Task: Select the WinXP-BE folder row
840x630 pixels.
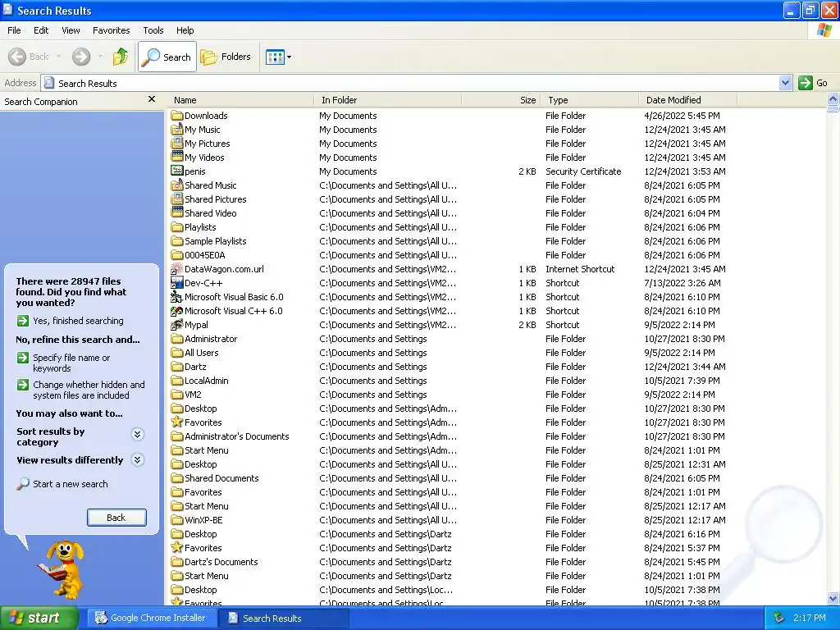Action: (x=454, y=519)
